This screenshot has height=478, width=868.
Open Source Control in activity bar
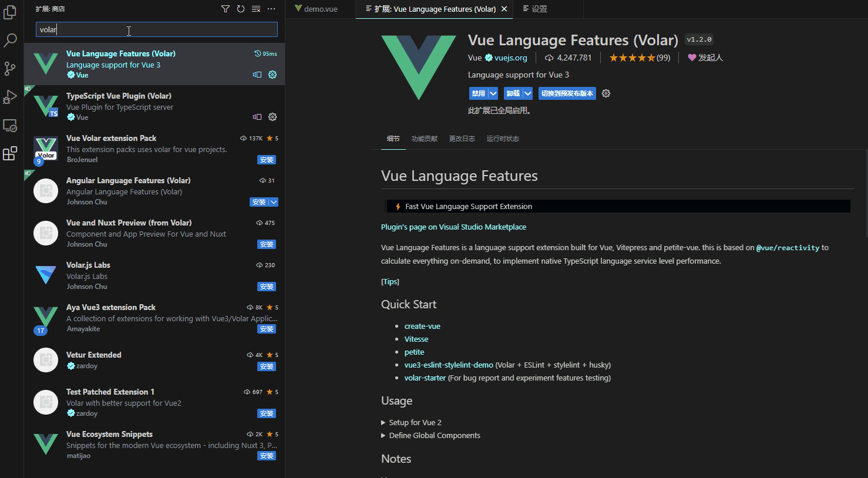point(10,69)
